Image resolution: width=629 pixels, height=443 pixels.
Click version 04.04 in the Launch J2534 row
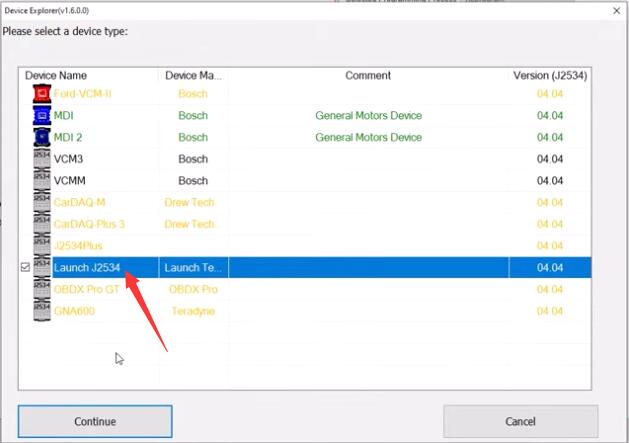(550, 268)
